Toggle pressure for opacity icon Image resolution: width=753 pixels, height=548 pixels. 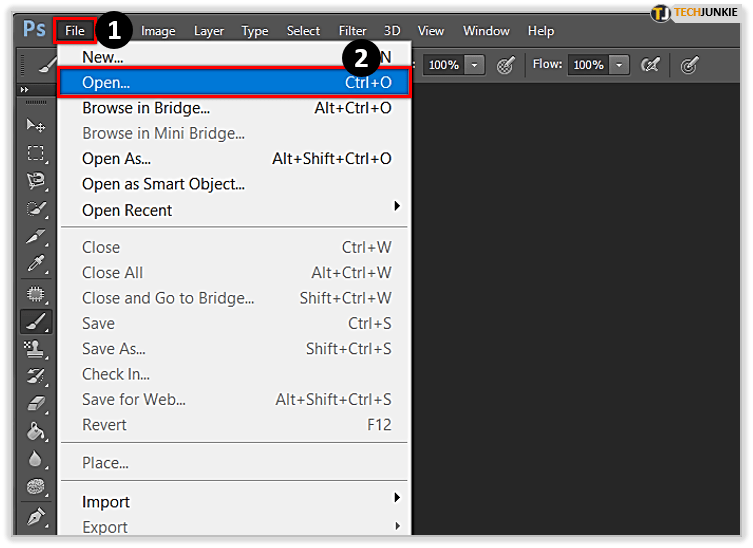click(506, 65)
